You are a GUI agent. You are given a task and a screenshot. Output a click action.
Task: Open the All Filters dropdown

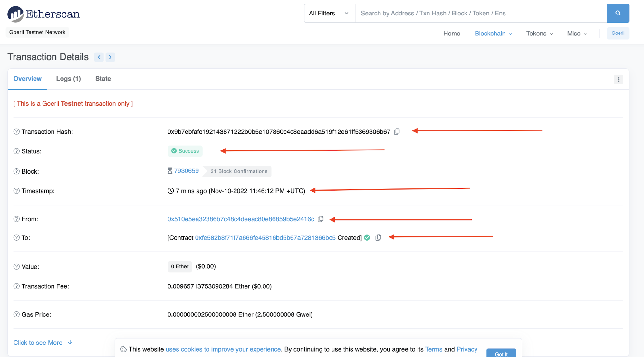[330, 13]
